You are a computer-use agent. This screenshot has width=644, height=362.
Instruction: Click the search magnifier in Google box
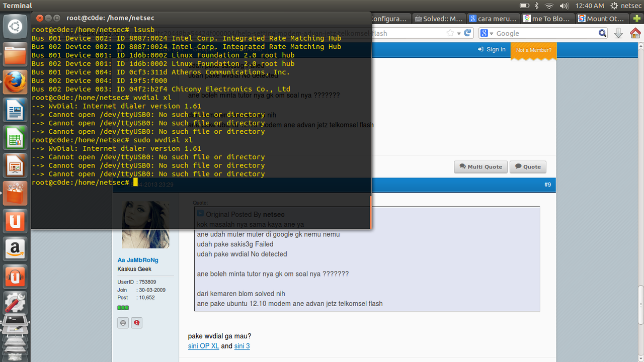(603, 33)
